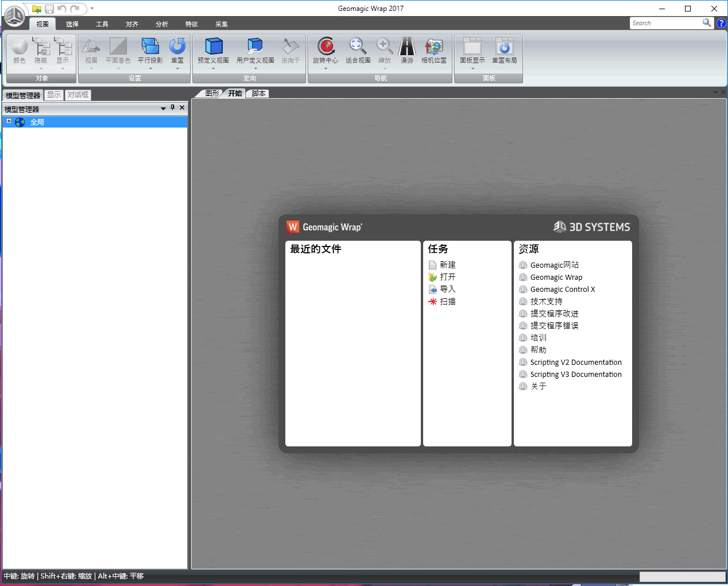Open the Camera Position (相机位置) tool
The image size is (728, 586).
[434, 47]
